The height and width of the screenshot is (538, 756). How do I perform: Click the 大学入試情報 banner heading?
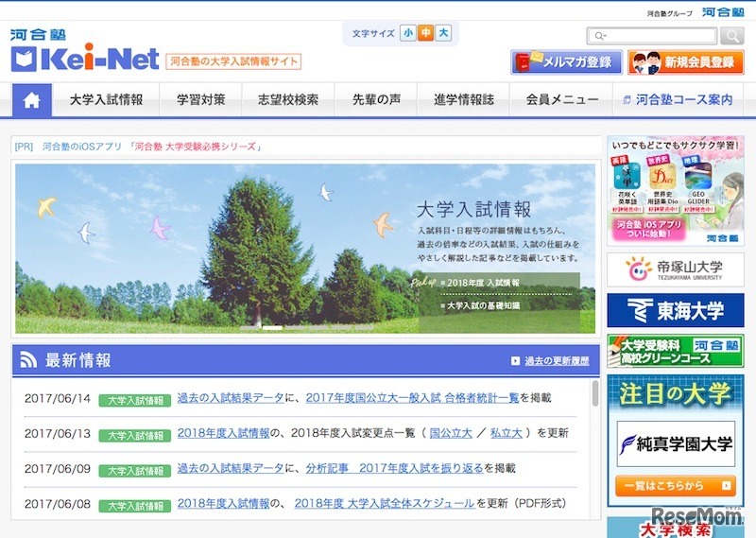tap(473, 209)
